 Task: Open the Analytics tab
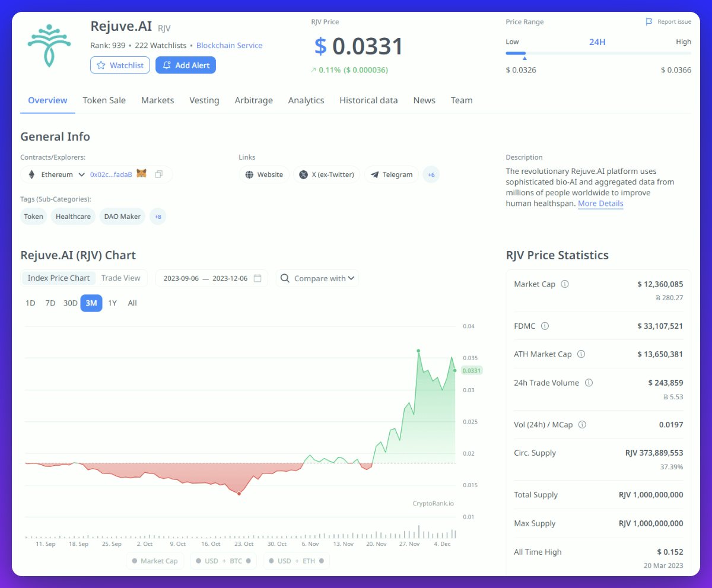pyautogui.click(x=306, y=100)
